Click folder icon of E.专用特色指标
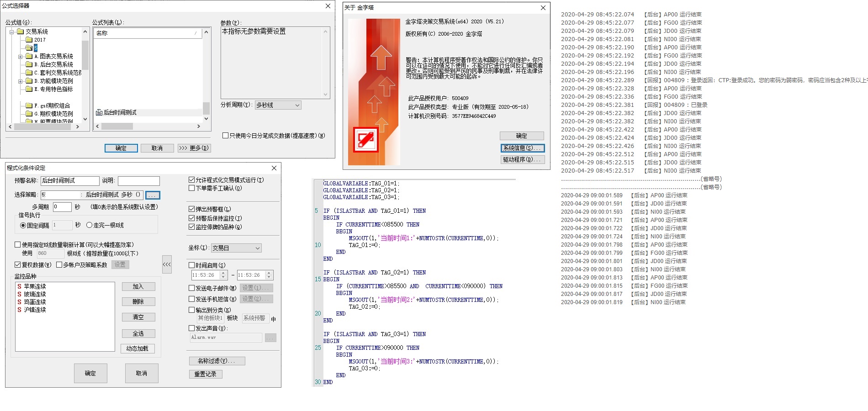 (29, 89)
